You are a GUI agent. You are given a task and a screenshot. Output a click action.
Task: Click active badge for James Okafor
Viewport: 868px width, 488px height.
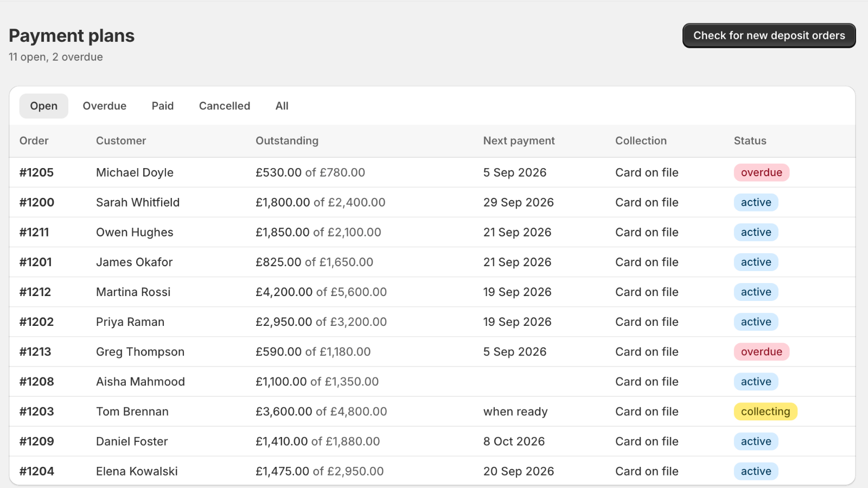(756, 262)
